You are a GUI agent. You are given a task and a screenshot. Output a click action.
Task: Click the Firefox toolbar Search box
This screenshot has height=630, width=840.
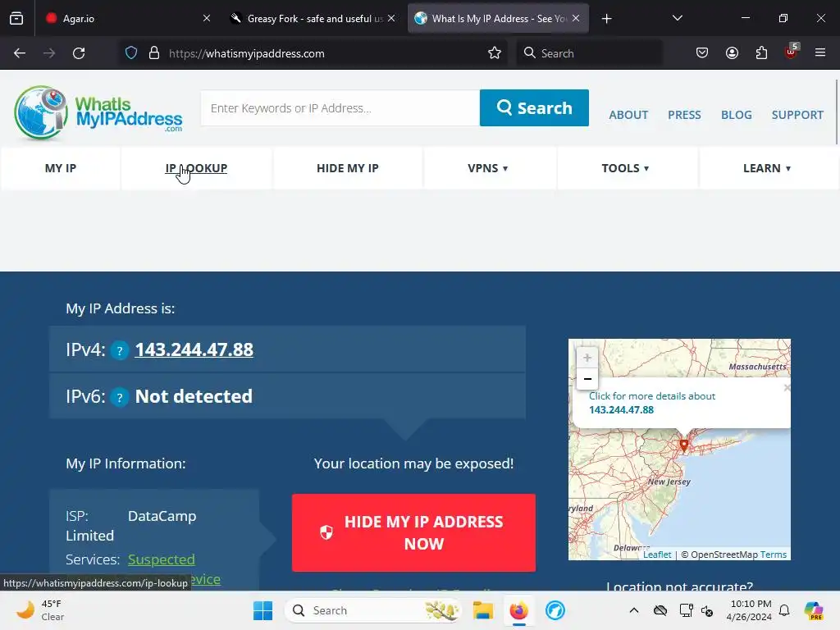tap(589, 53)
